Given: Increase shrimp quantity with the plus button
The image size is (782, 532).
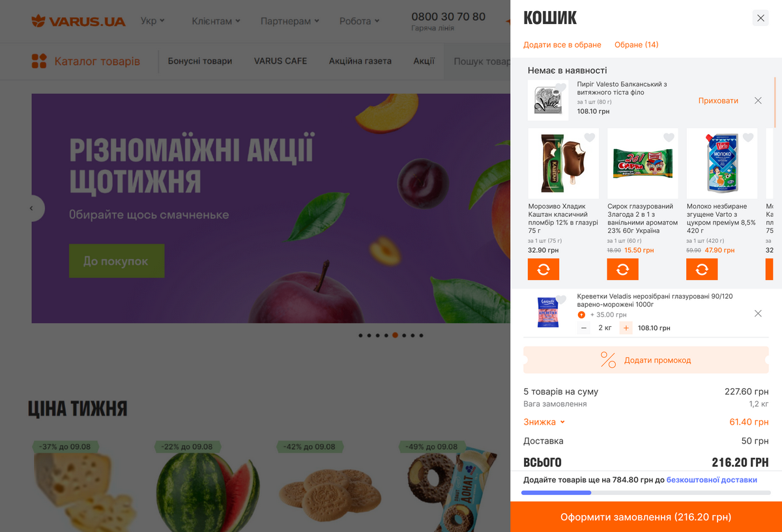Looking at the screenshot, I should (626, 328).
